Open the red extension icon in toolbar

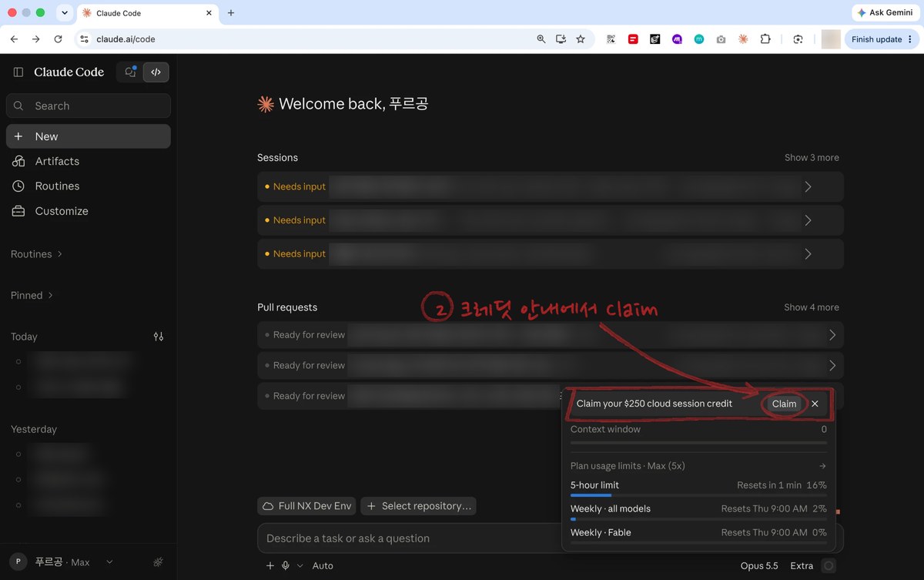tap(633, 39)
